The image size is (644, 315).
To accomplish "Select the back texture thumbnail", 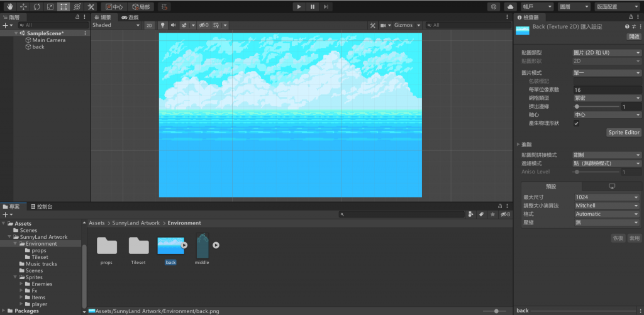I will (170, 246).
